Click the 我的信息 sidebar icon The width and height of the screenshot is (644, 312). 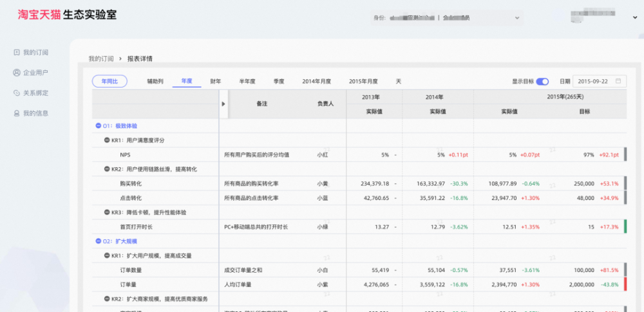[x=17, y=113]
